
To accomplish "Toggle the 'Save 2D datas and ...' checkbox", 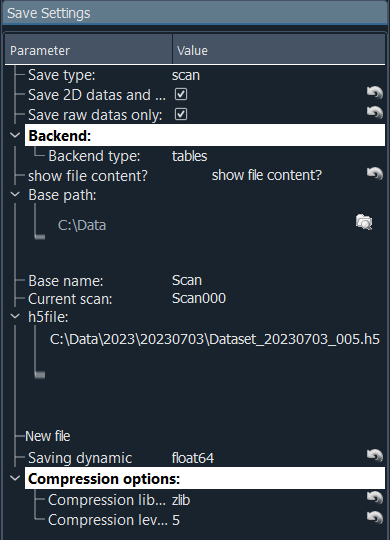I will pos(181,94).
